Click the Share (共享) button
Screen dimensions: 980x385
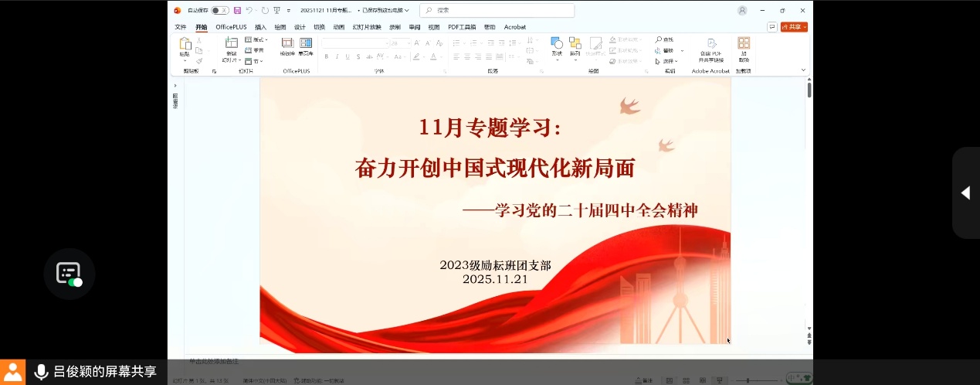pyautogui.click(x=794, y=27)
